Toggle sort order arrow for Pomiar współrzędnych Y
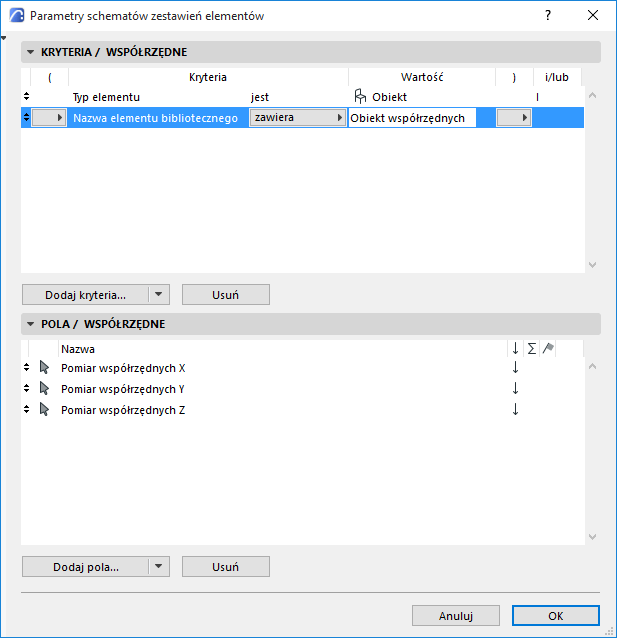 (515, 389)
